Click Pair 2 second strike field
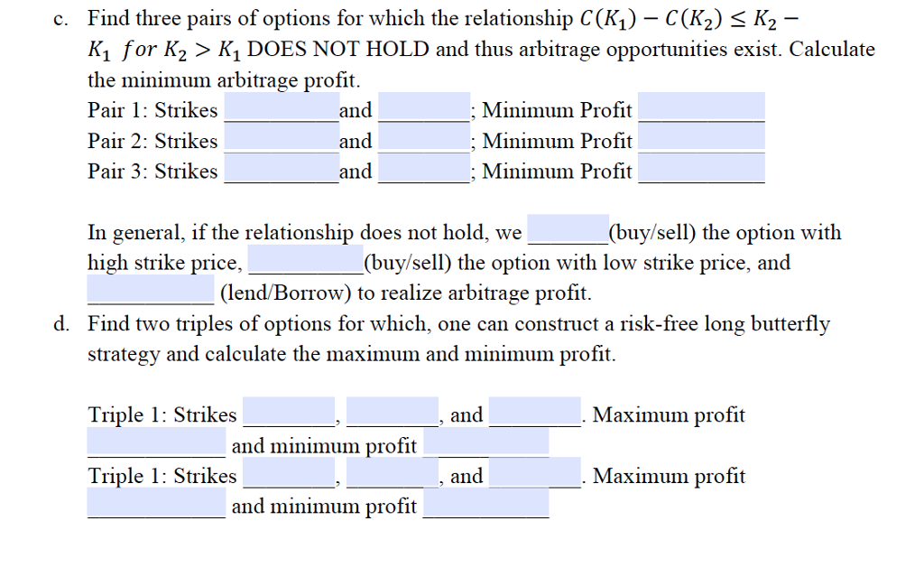924x586 pixels. [424, 138]
